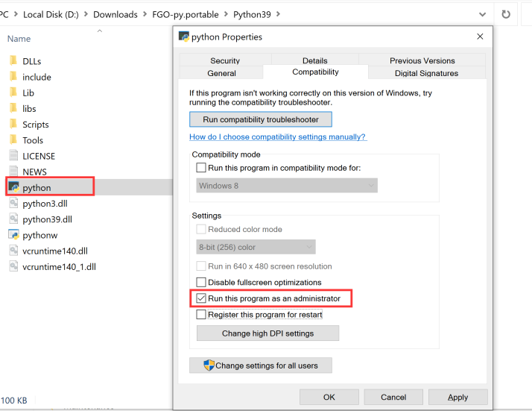This screenshot has height=411, width=532.
Task: Select the LICENSE file name
Action: [x=39, y=156]
